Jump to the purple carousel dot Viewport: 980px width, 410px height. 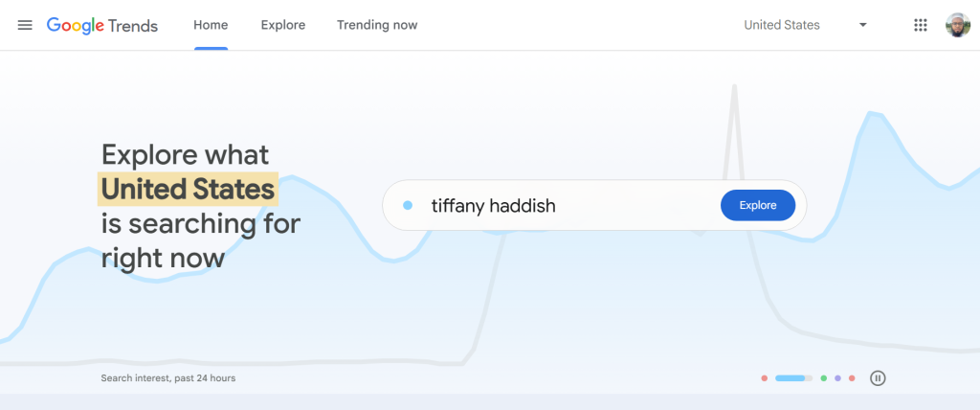point(837,378)
